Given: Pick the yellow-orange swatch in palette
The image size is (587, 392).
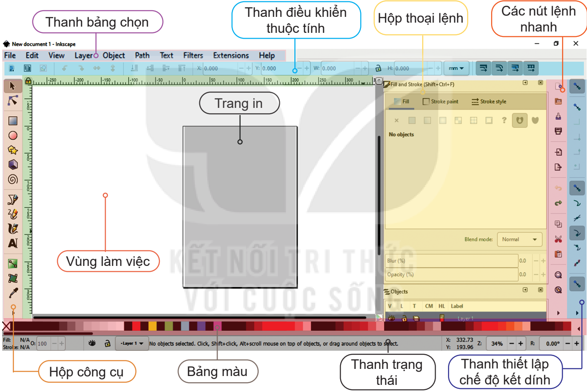Looking at the screenshot, I should [x=152, y=326].
